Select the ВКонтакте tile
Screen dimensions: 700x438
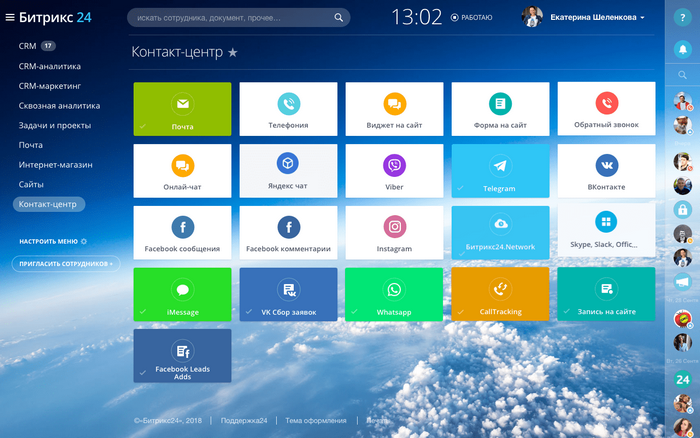[x=606, y=171]
